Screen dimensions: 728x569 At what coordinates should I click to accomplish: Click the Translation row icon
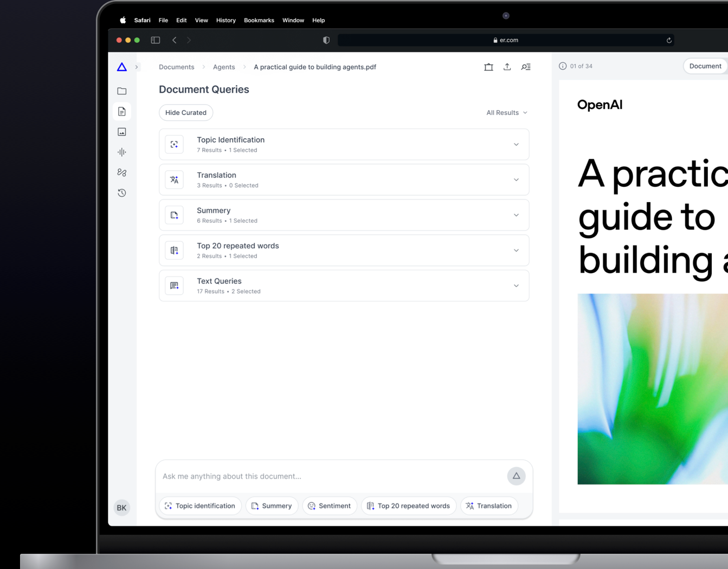(174, 180)
